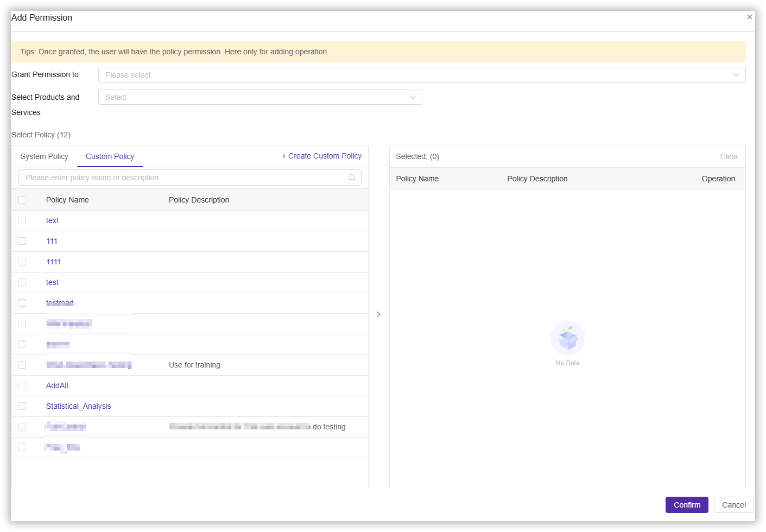Viewport: 766px width, 532px height.
Task: Close the Add Permission dialog with X
Action: (749, 17)
